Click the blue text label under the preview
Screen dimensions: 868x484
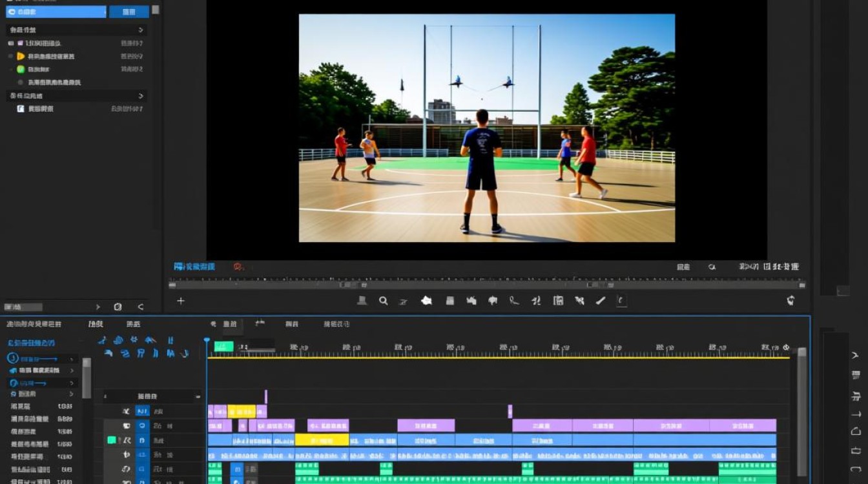(x=194, y=267)
